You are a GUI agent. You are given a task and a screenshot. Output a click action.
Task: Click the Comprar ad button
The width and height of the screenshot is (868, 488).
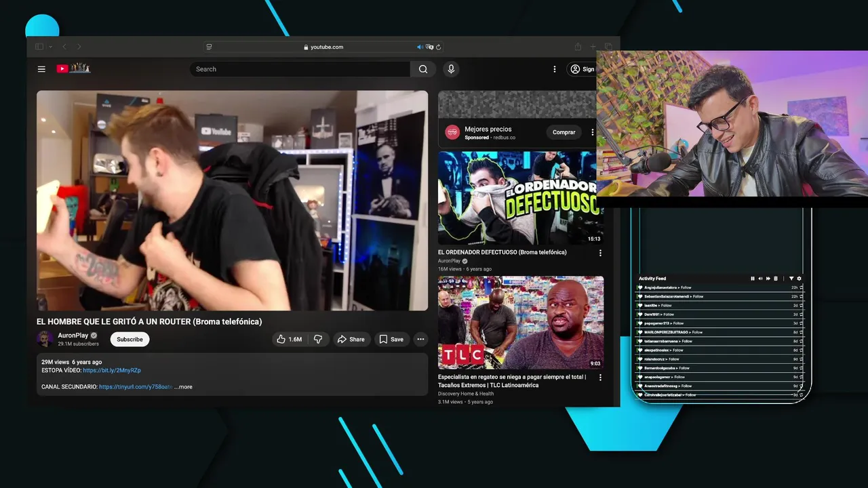tap(564, 132)
